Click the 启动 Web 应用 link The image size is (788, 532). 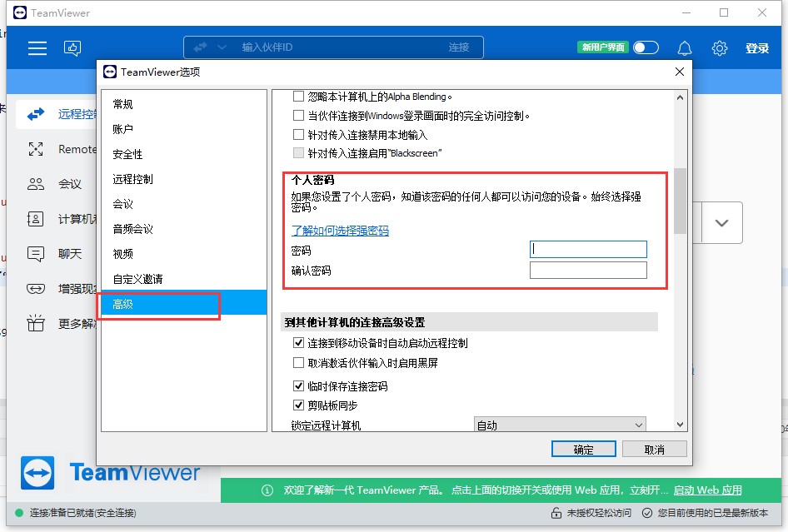(x=707, y=490)
